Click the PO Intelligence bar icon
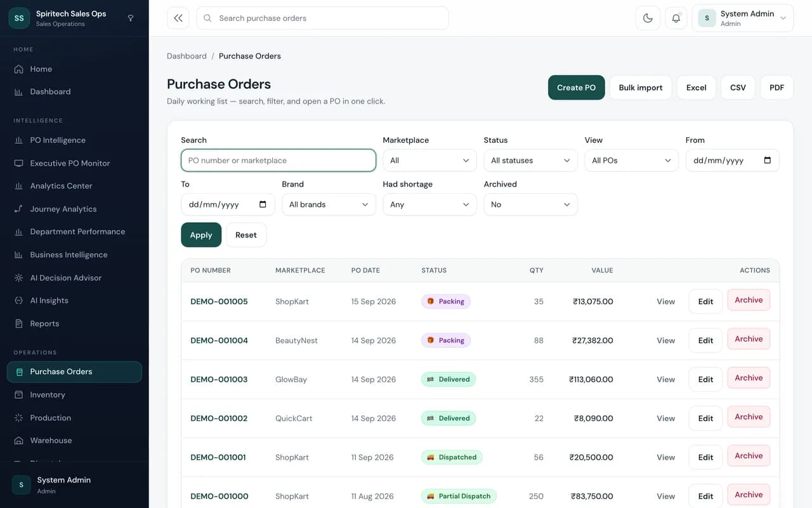 pos(18,140)
